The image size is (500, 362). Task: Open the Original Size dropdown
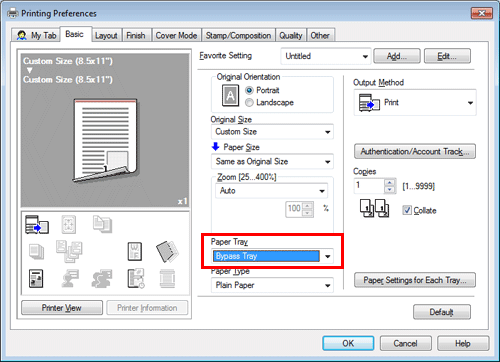click(x=272, y=132)
